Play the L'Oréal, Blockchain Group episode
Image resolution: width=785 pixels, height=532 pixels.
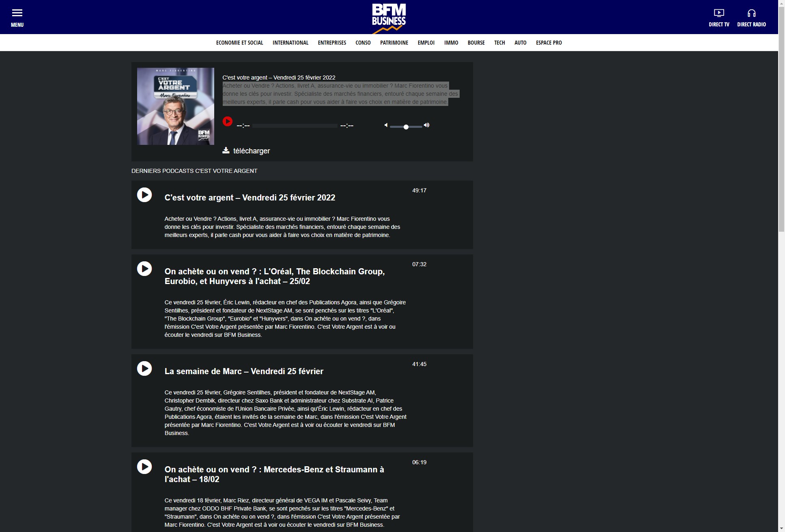point(144,269)
